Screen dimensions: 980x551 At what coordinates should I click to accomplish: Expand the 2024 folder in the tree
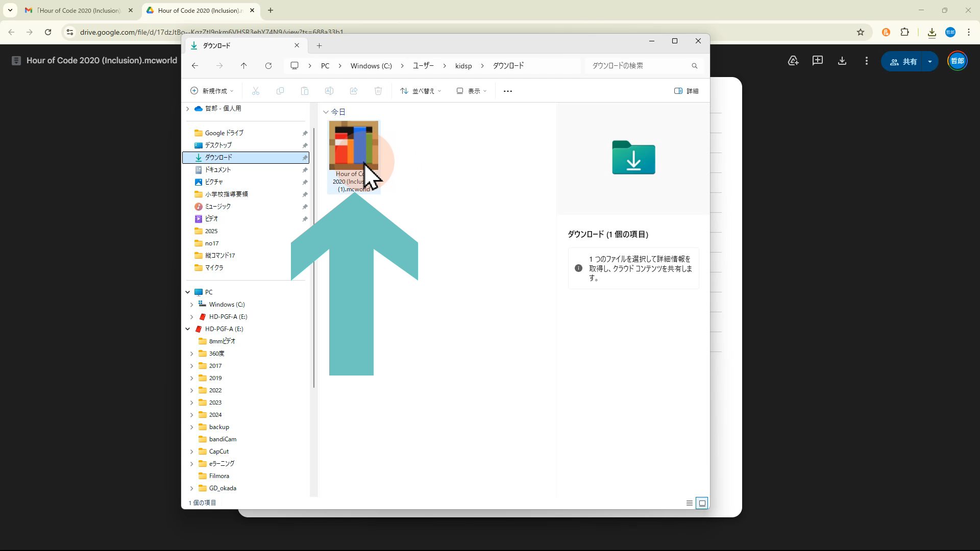click(192, 415)
